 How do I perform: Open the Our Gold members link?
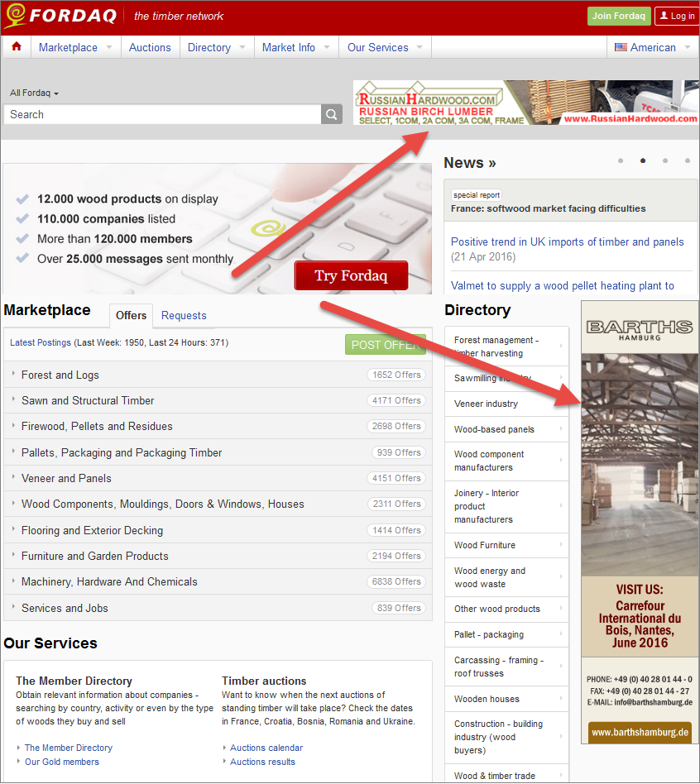(62, 762)
